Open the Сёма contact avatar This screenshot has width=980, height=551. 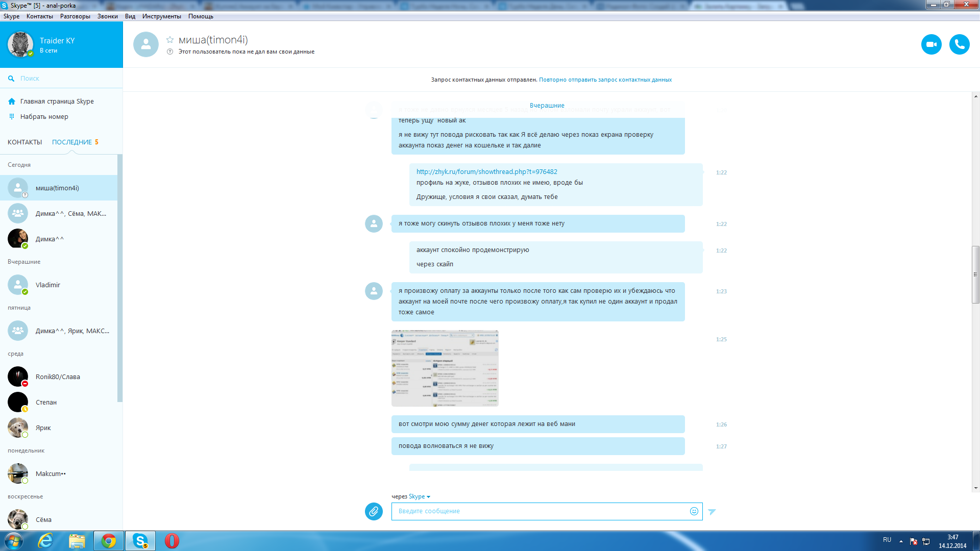[x=18, y=519]
